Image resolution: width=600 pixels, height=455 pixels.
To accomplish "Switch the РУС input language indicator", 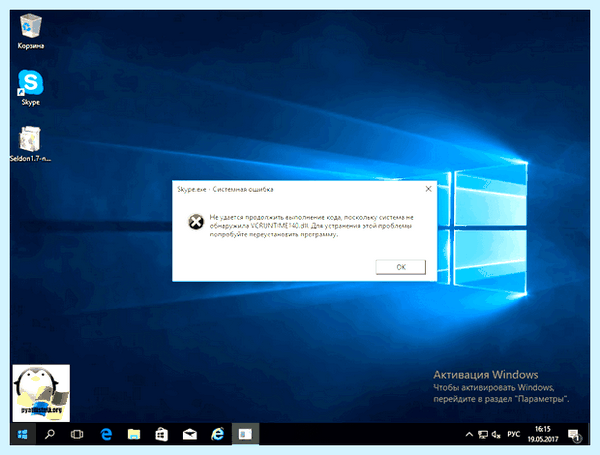I will 514,434.
